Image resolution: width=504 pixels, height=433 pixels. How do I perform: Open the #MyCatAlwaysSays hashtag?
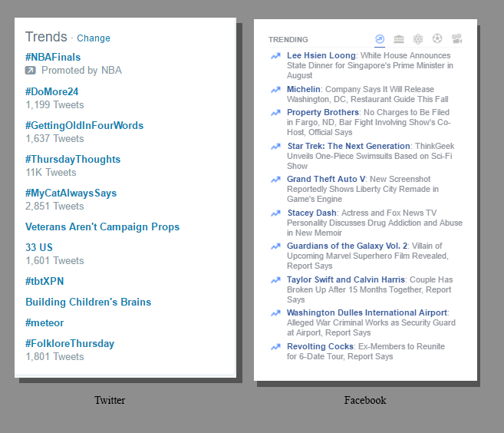[71, 193]
